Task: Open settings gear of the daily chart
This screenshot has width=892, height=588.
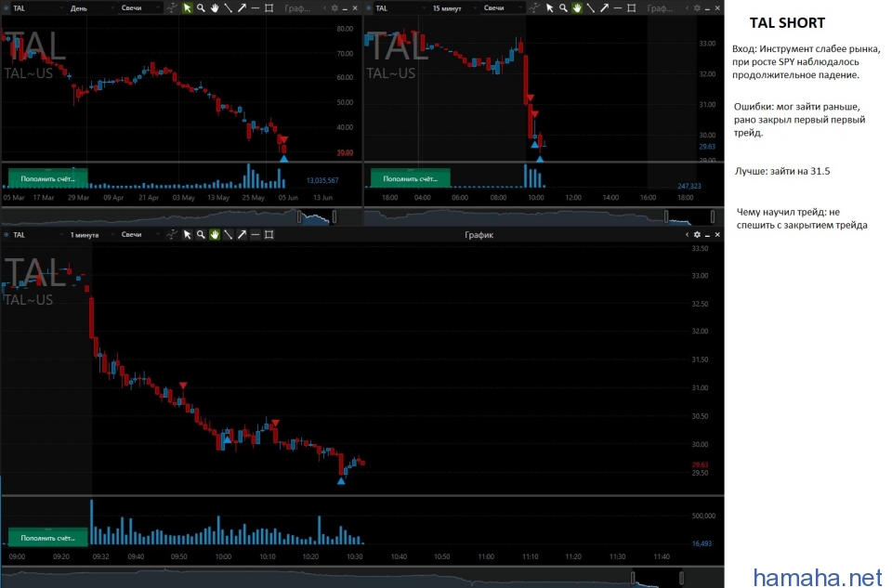Action: [334, 8]
